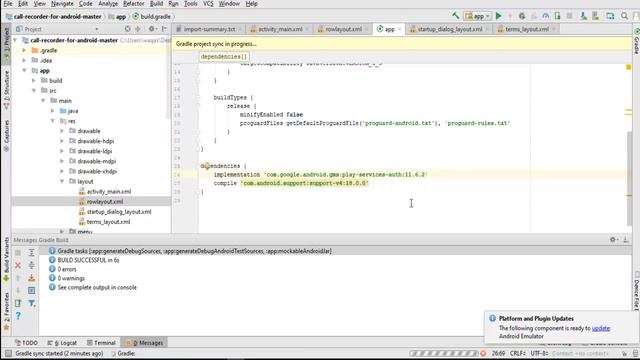
Task: Open the Structure side panel
Action: point(6,90)
